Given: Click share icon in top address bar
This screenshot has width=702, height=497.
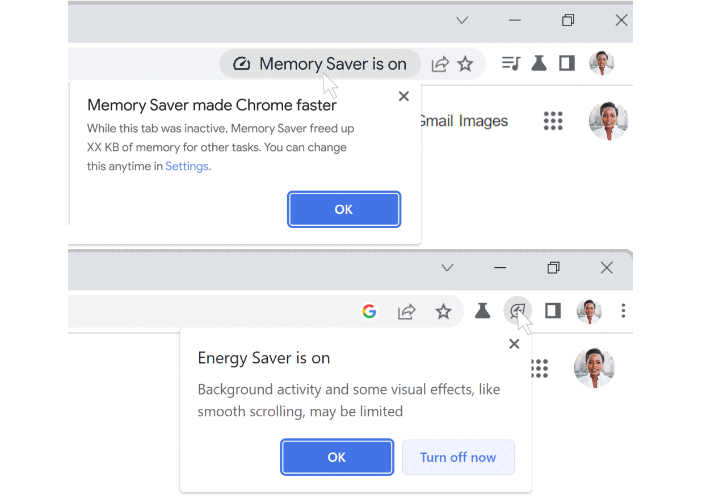Looking at the screenshot, I should click(440, 64).
